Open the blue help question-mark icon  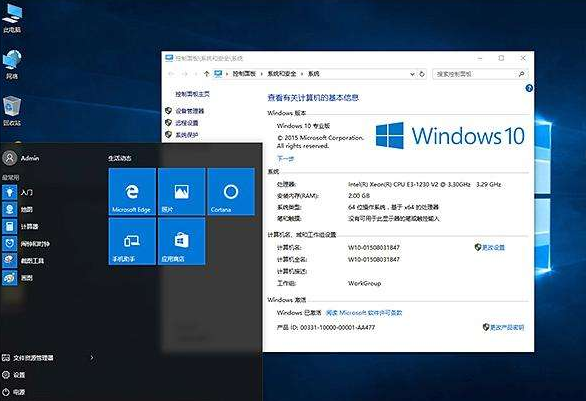coord(529,88)
